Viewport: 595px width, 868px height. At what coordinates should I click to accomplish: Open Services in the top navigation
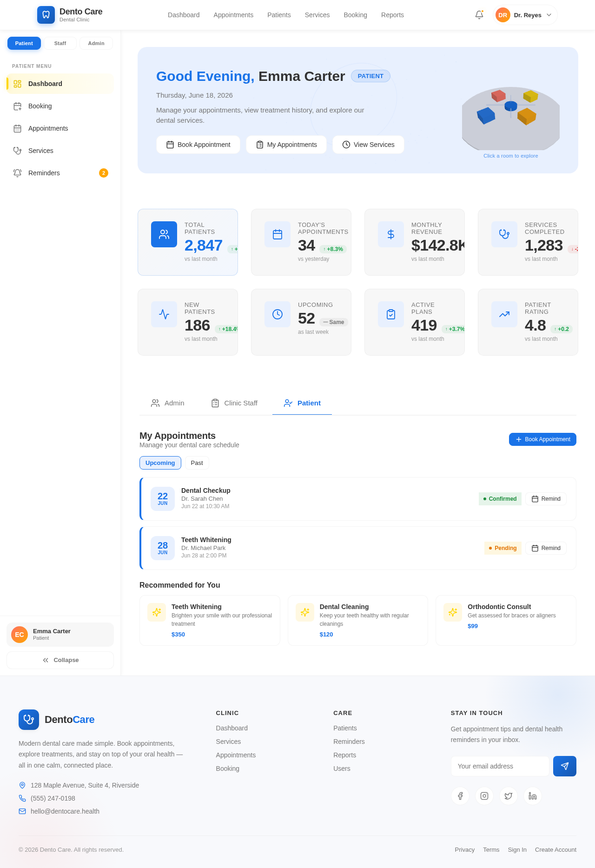(x=317, y=15)
